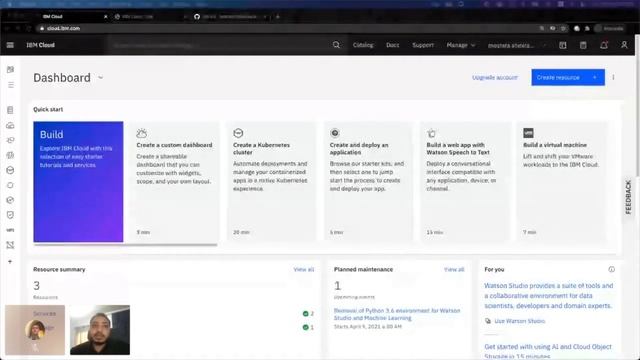This screenshot has width=640, height=360.
Task: Click the Watson Speech to Text card icon
Action: (431, 133)
